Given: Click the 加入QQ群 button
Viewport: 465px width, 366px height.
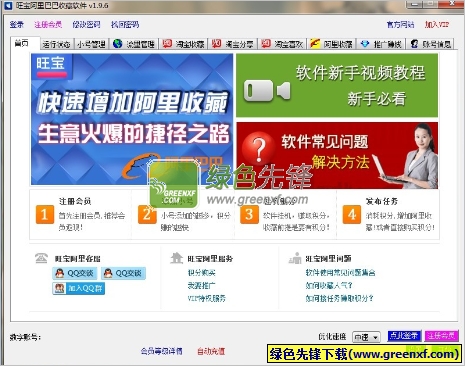Looking at the screenshot, I should 79,288.
